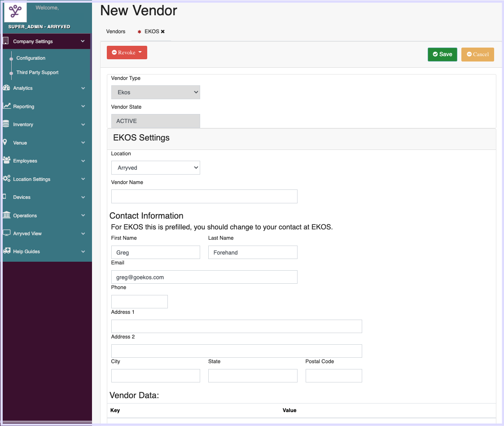Click the Arryved View monitor icon
This screenshot has width=504, height=426.
click(6, 233)
